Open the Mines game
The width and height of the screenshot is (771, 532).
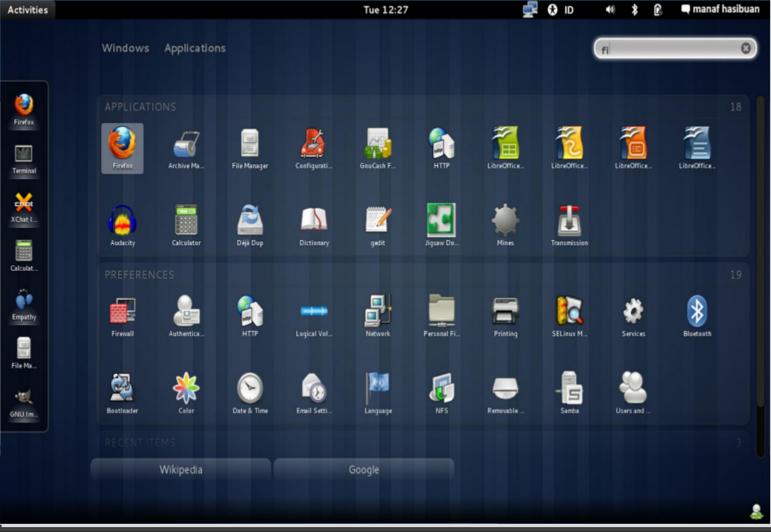point(505,224)
